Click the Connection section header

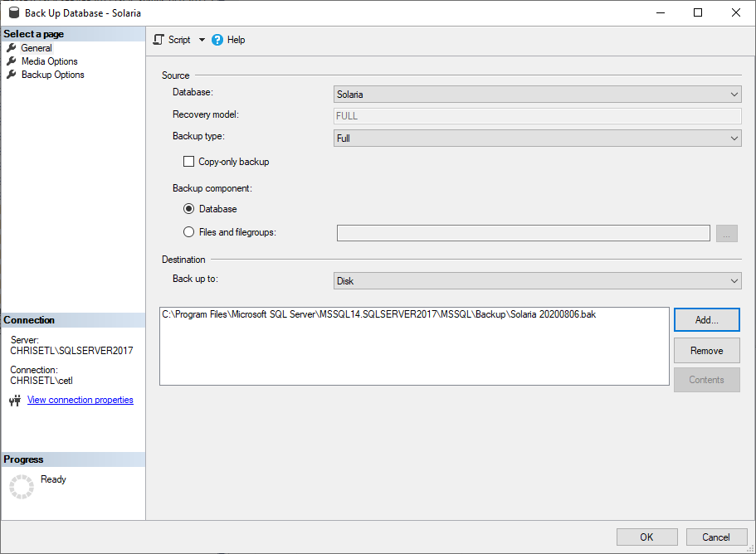click(x=73, y=320)
